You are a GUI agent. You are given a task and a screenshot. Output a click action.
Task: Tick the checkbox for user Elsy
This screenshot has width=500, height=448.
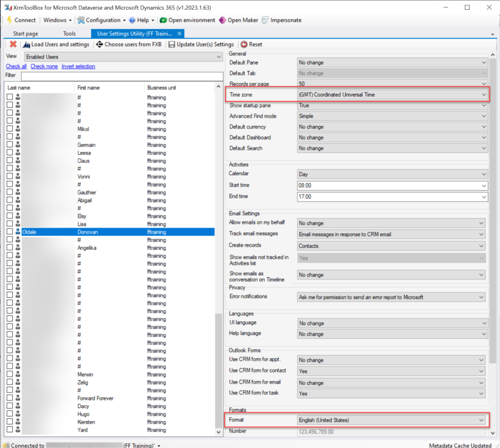click(x=10, y=216)
